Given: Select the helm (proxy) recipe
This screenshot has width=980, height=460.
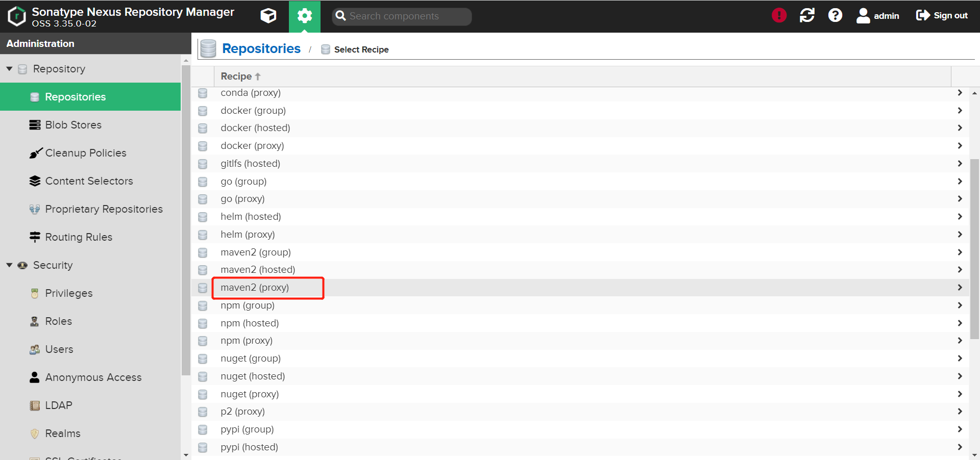Looking at the screenshot, I should (581, 235).
